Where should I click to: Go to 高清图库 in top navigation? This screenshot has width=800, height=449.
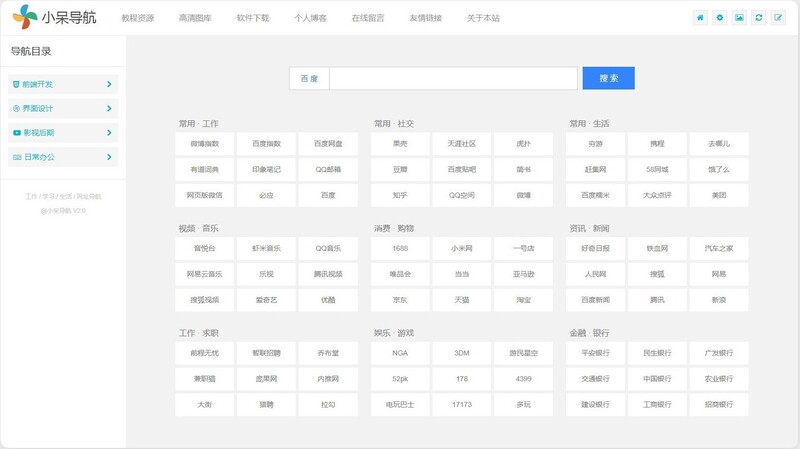point(196,18)
